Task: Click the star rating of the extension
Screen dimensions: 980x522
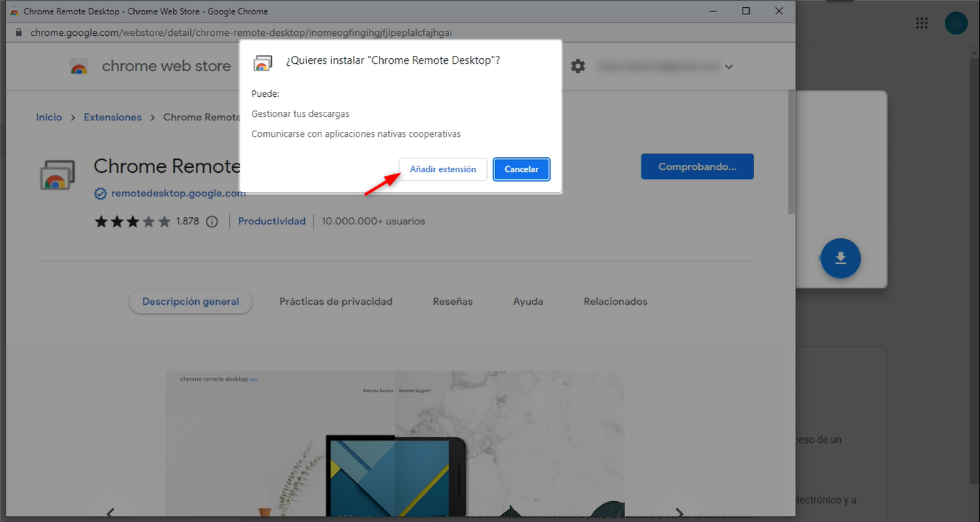Action: 133,222
